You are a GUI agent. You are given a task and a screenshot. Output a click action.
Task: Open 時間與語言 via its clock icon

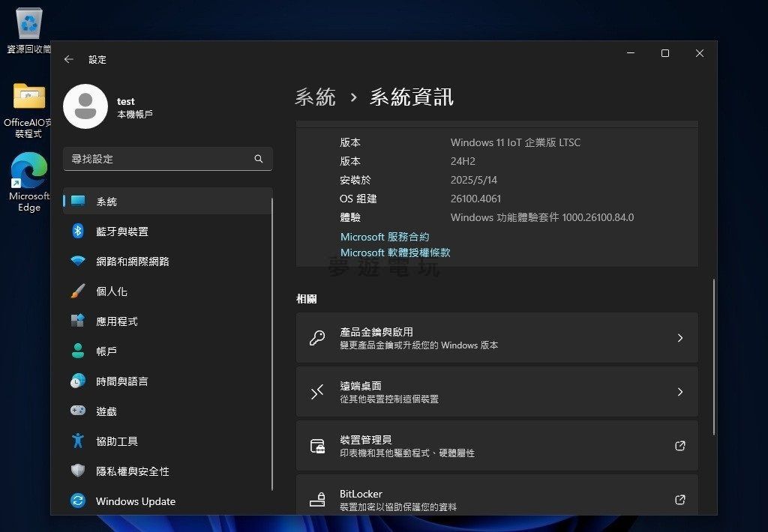(x=78, y=381)
